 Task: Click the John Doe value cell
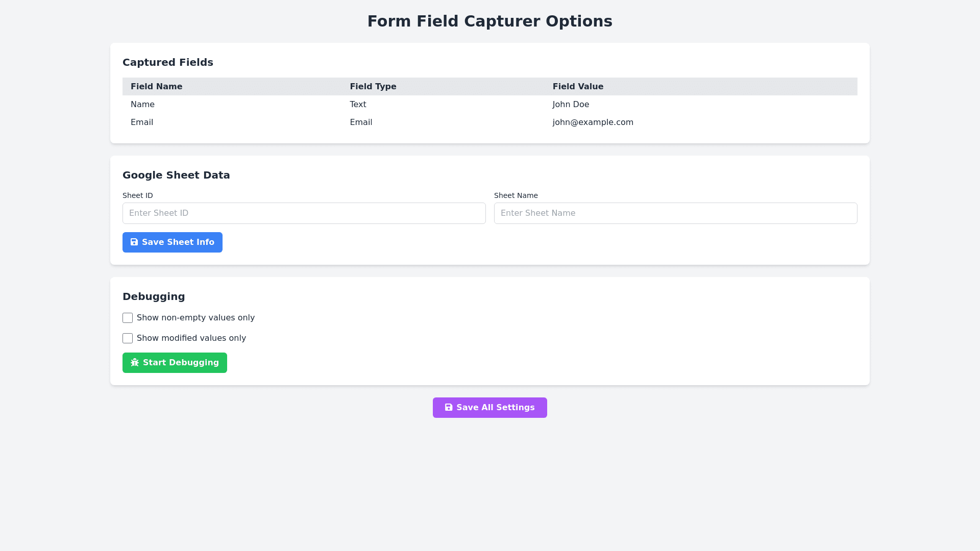[571, 105]
